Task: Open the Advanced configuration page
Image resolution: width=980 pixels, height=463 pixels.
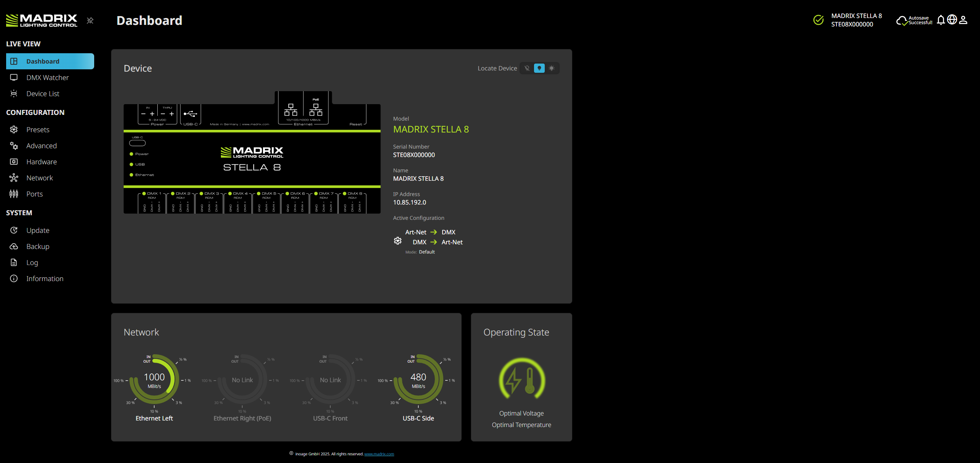Action: click(x=50, y=146)
